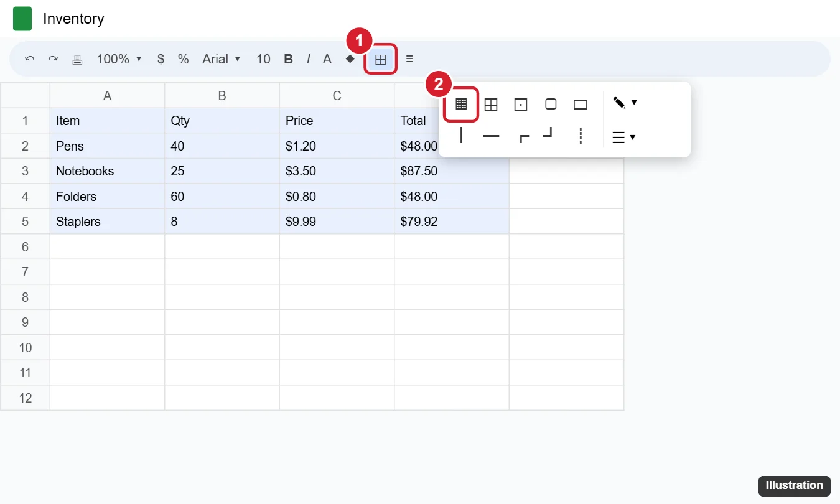Open the 100% zoom dropdown

coord(119,59)
